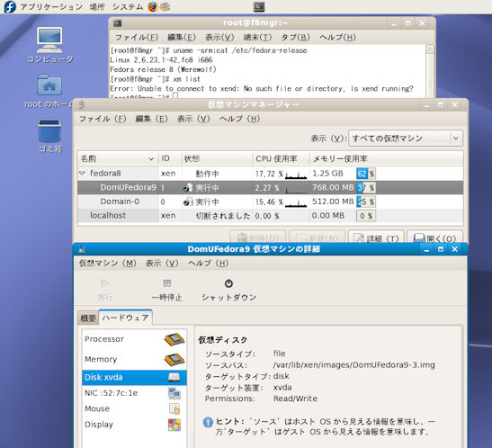Click the DomUFedora9 memory usage bar
The image size is (492, 448).
coord(366,188)
